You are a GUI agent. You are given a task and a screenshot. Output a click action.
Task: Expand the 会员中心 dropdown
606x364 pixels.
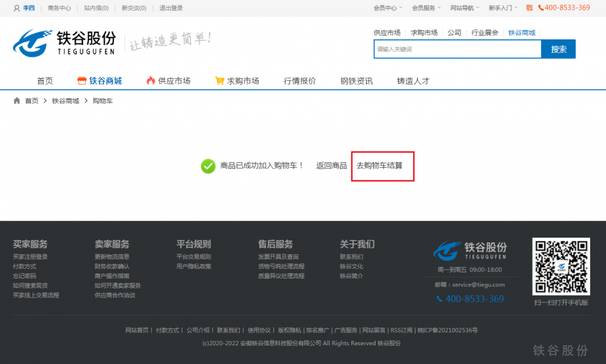(388, 8)
